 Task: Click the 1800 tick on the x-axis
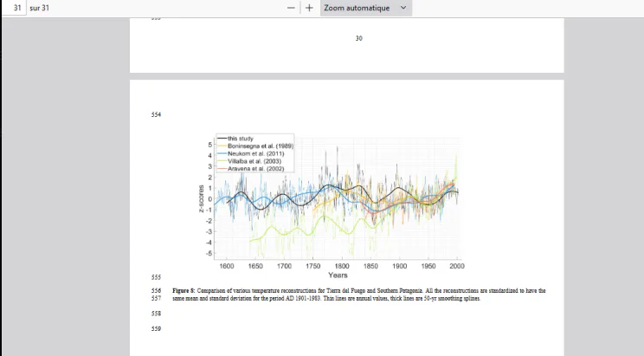click(x=342, y=266)
